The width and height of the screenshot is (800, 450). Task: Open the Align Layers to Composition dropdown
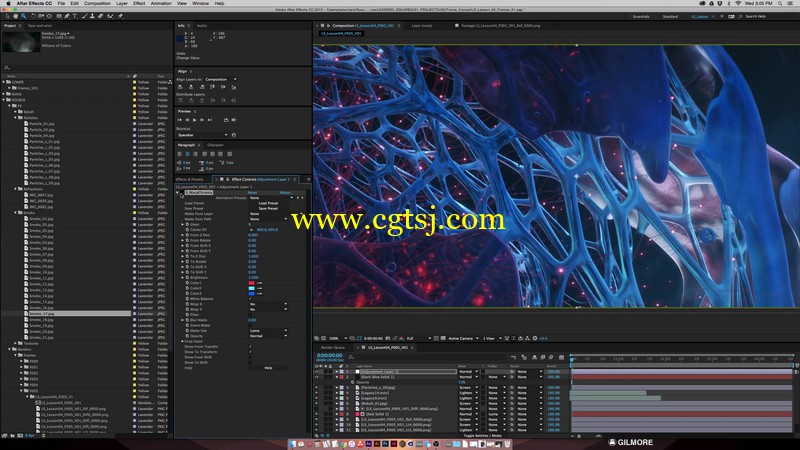coord(221,80)
